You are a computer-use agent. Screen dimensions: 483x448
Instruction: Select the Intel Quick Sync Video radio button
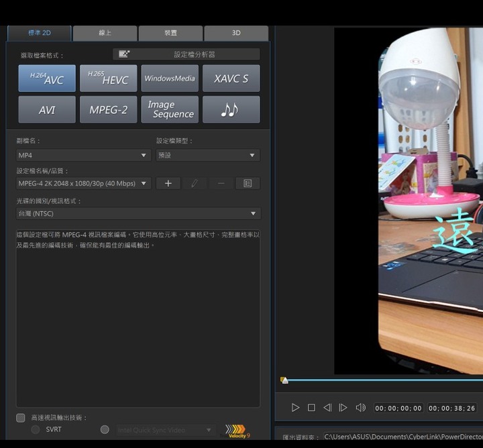pos(105,430)
